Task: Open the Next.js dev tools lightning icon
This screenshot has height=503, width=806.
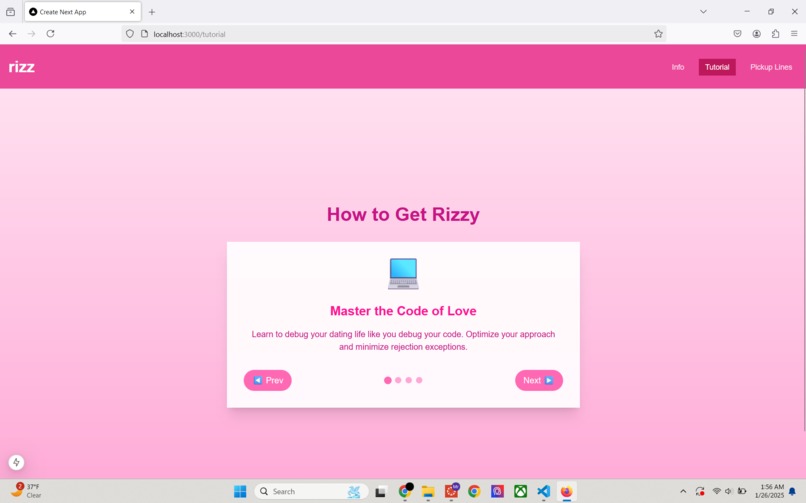Action: (16, 462)
